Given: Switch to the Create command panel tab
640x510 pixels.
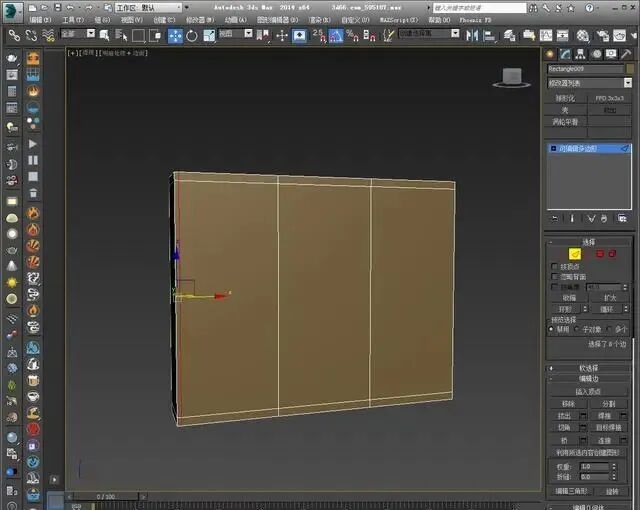Looking at the screenshot, I should click(550, 54).
